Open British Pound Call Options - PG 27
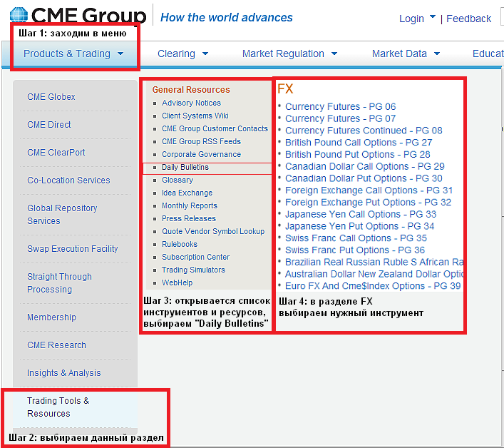Screen dimensions: 504x448 359,143
